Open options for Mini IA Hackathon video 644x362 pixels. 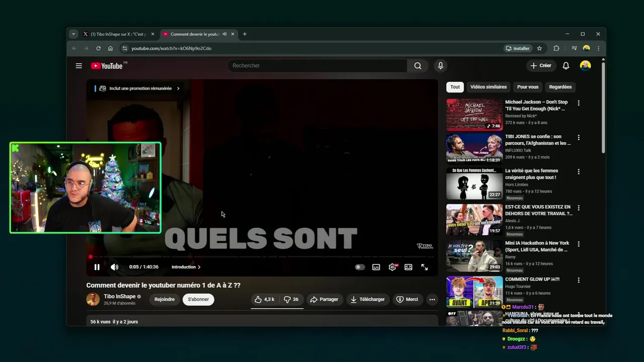point(579,244)
